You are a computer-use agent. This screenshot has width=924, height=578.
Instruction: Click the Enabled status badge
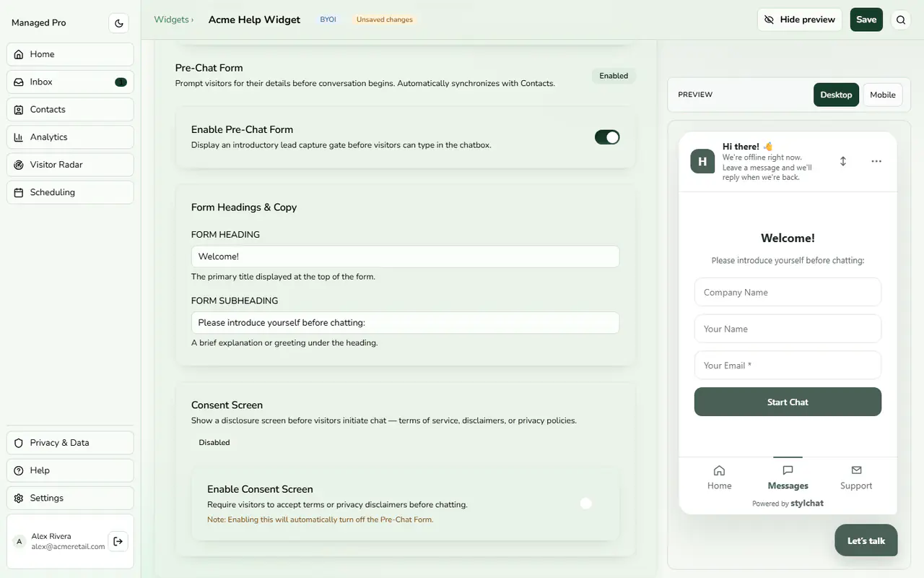pyautogui.click(x=614, y=76)
